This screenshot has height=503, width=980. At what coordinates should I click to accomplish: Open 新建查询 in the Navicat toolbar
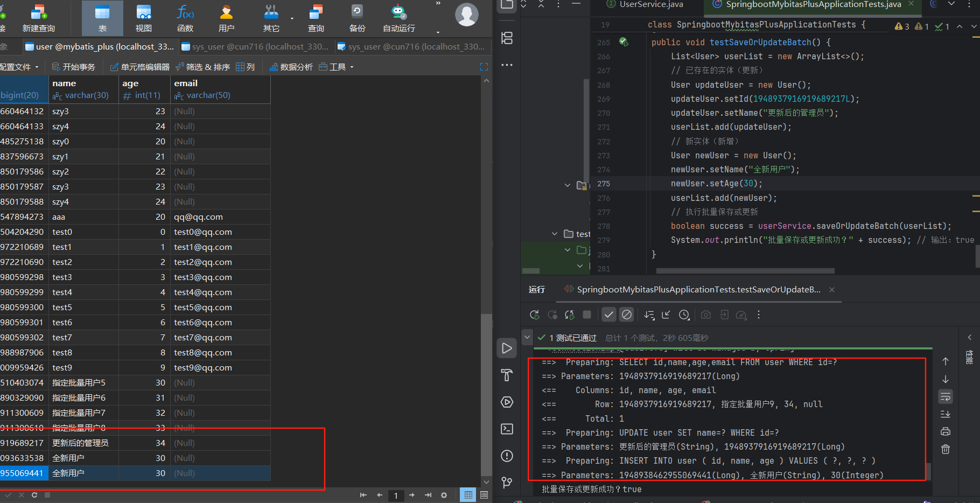38,18
